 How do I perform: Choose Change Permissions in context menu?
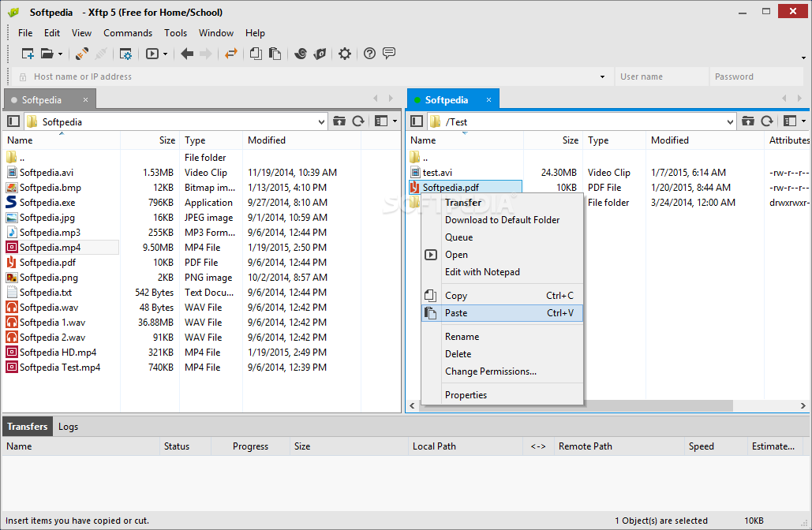click(503, 371)
